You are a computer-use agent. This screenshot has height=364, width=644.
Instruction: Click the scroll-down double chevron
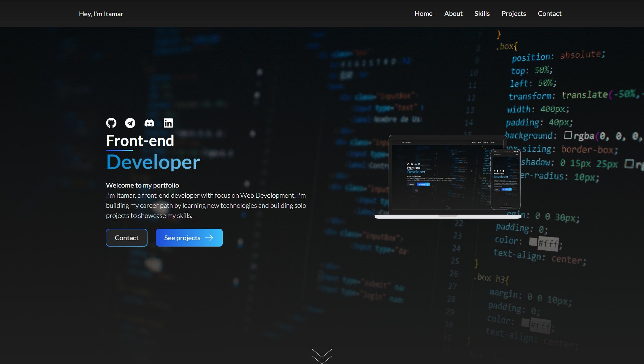322,356
